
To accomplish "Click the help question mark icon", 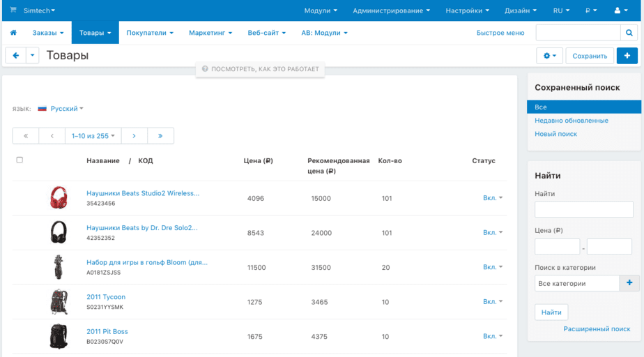I will coord(205,69).
